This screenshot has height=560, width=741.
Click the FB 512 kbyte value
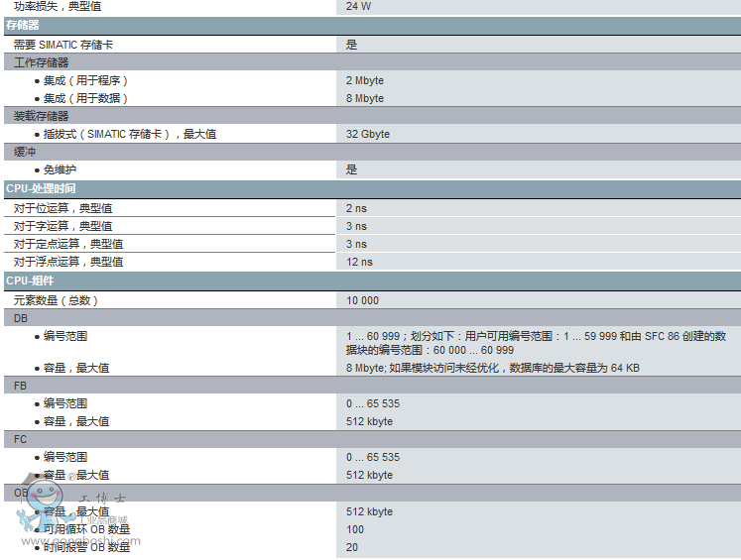(370, 421)
